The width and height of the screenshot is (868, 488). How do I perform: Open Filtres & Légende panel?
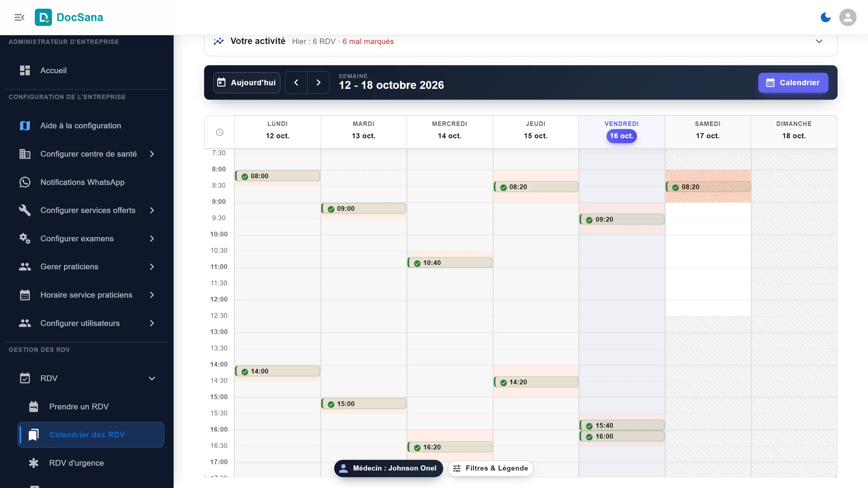click(490, 468)
